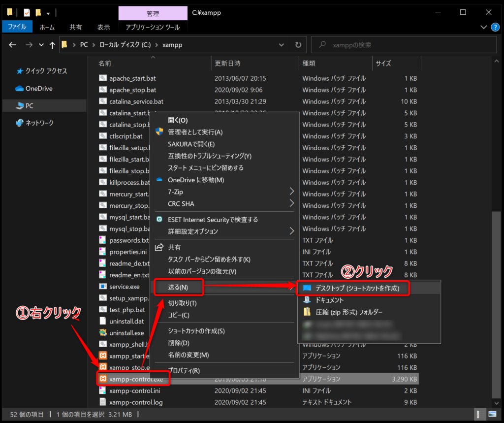504x423 pixels.
Task: Switch to details view in status bar
Action: [x=479, y=414]
